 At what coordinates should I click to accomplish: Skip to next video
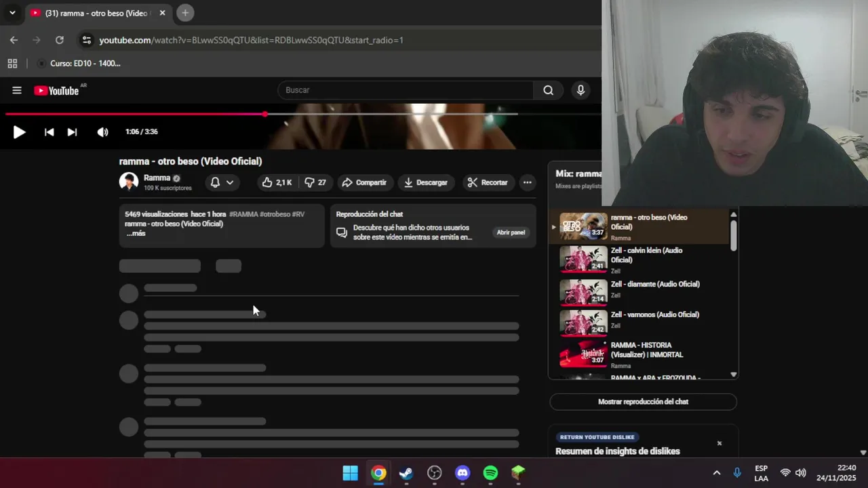(72, 132)
